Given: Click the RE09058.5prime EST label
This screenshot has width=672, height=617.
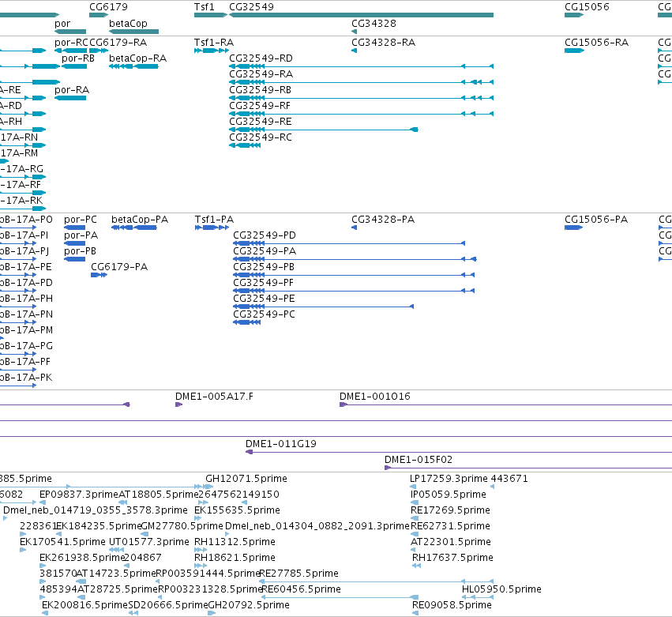Looking at the screenshot, I should [x=452, y=606].
